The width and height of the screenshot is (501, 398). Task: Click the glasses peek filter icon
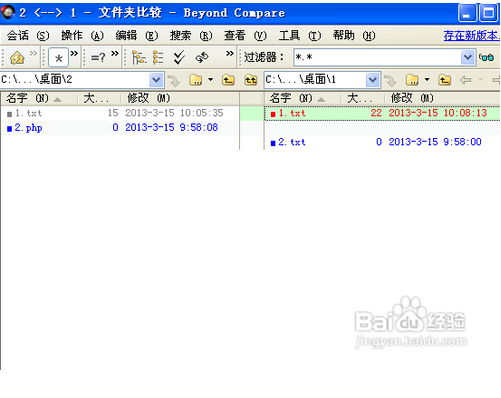tap(486, 57)
